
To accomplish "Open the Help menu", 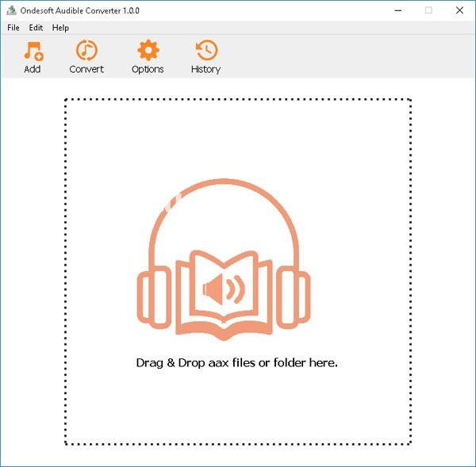I will [60, 28].
